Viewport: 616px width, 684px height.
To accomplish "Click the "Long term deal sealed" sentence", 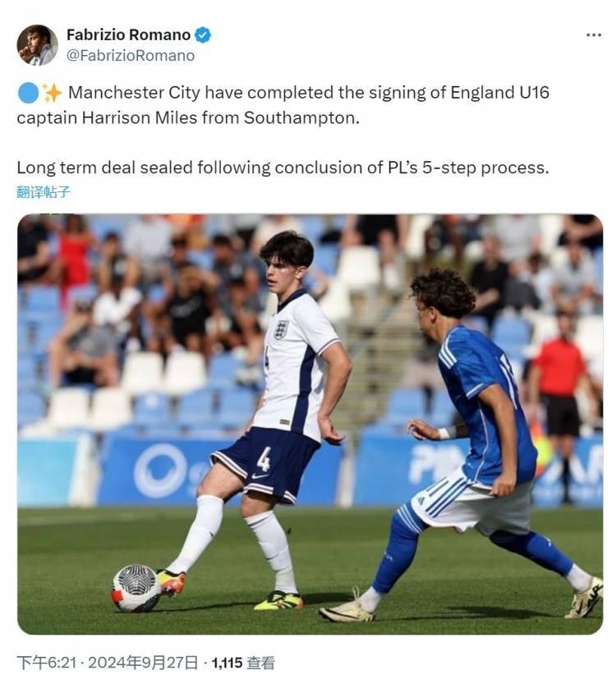I will tap(282, 168).
